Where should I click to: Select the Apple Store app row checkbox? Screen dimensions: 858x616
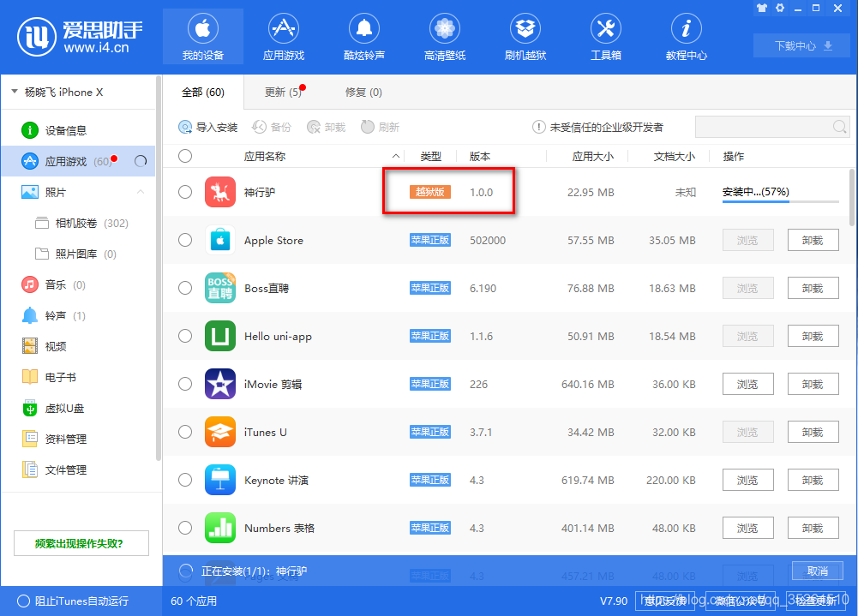click(185, 240)
